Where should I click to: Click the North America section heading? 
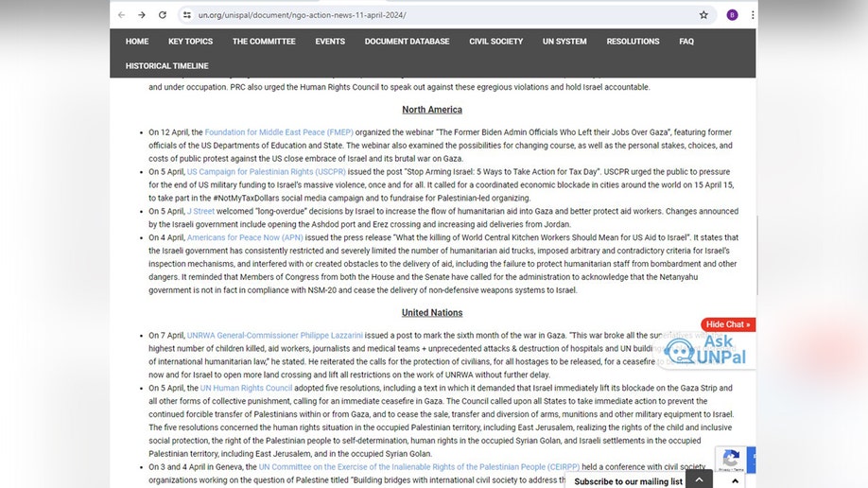(x=432, y=110)
